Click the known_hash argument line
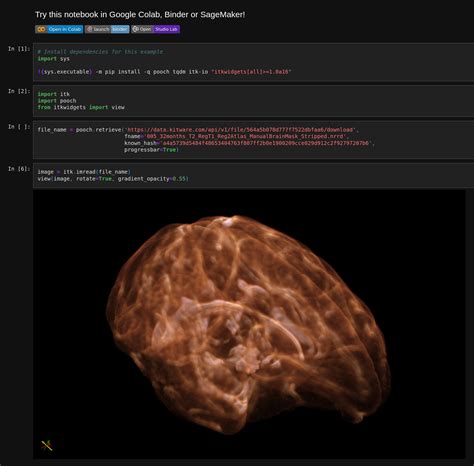Screen dimensions: 474x466 coord(249,143)
